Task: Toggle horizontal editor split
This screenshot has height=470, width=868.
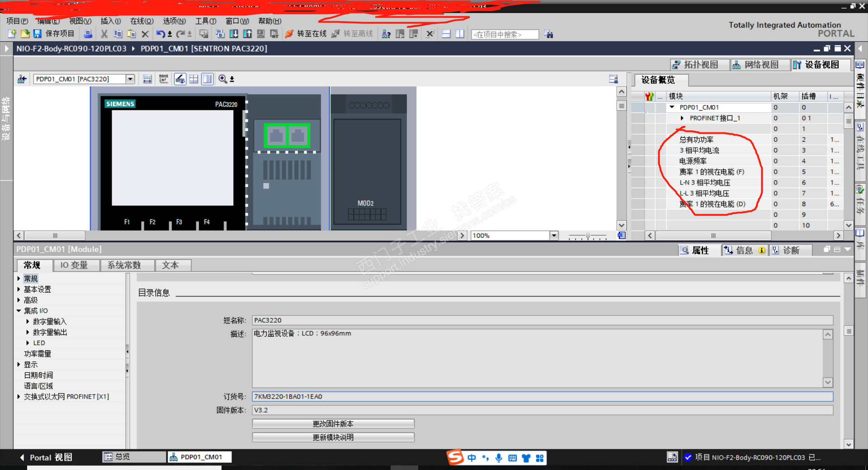Action: (446, 34)
